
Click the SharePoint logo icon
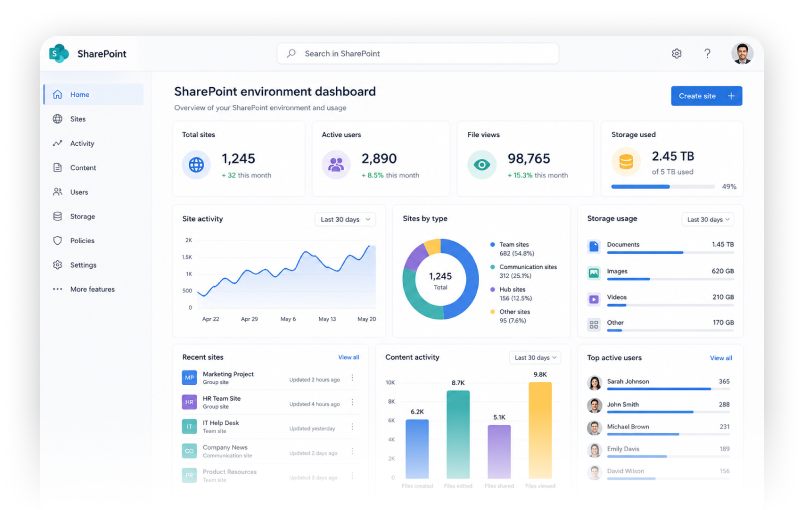click(x=58, y=53)
